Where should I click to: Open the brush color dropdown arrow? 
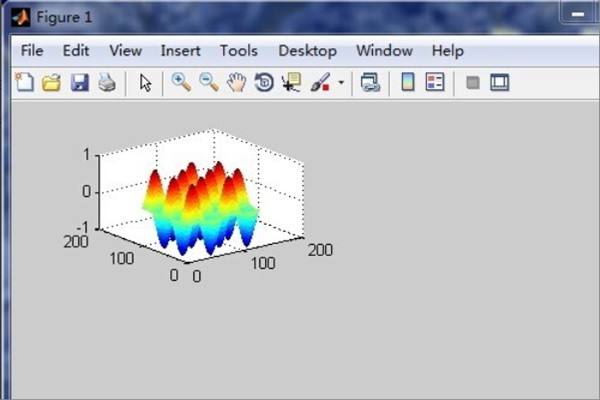[341, 82]
